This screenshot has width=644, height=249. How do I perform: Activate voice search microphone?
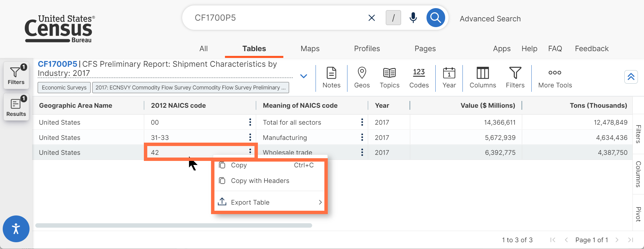(413, 18)
